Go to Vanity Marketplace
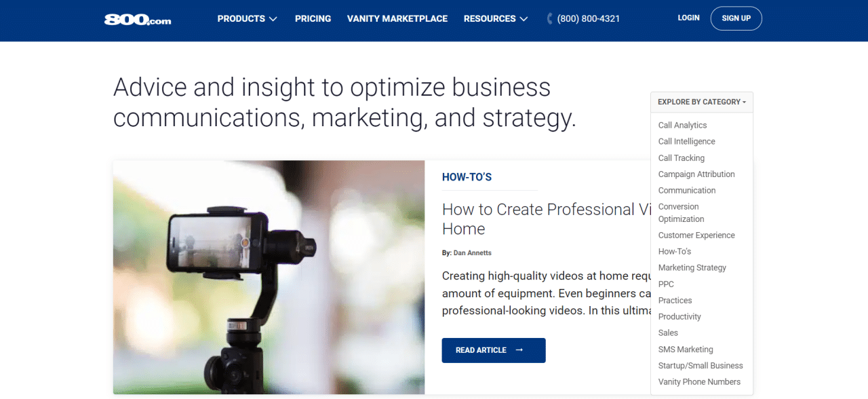The height and width of the screenshot is (399, 868). [397, 19]
